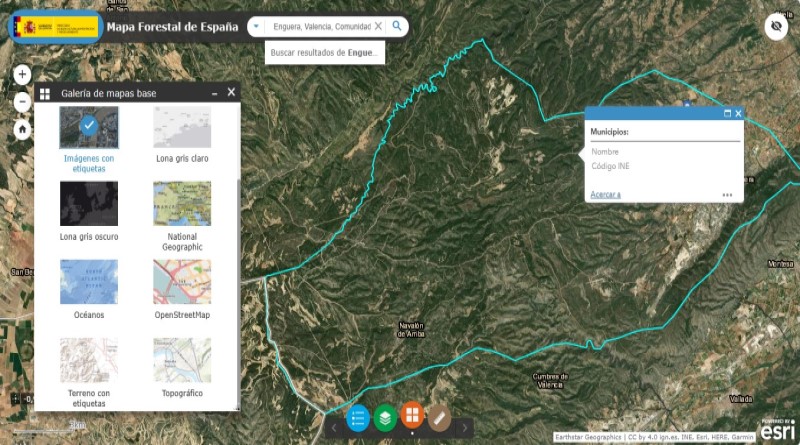Click the search magnifier icon
800x445 pixels.
pyautogui.click(x=396, y=27)
